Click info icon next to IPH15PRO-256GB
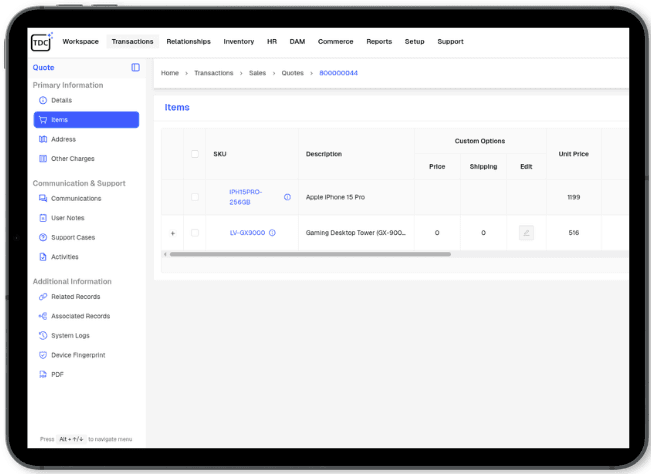Image resolution: width=651 pixels, height=474 pixels. click(x=287, y=197)
